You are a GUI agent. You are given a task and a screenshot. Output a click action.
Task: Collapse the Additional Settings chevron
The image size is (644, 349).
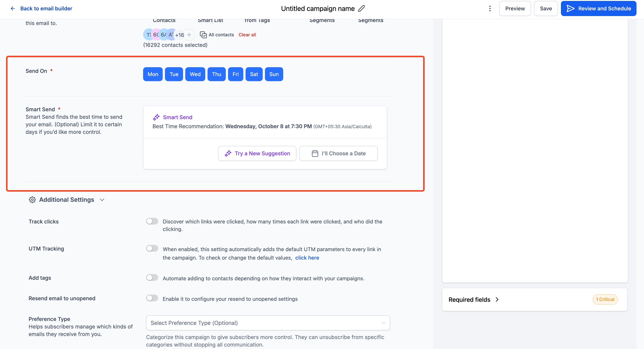(102, 200)
